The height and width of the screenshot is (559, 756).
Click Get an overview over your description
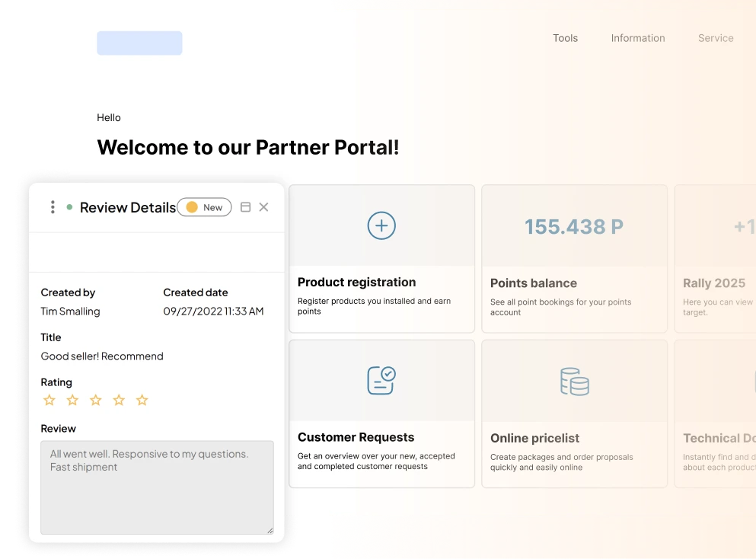[376, 461]
